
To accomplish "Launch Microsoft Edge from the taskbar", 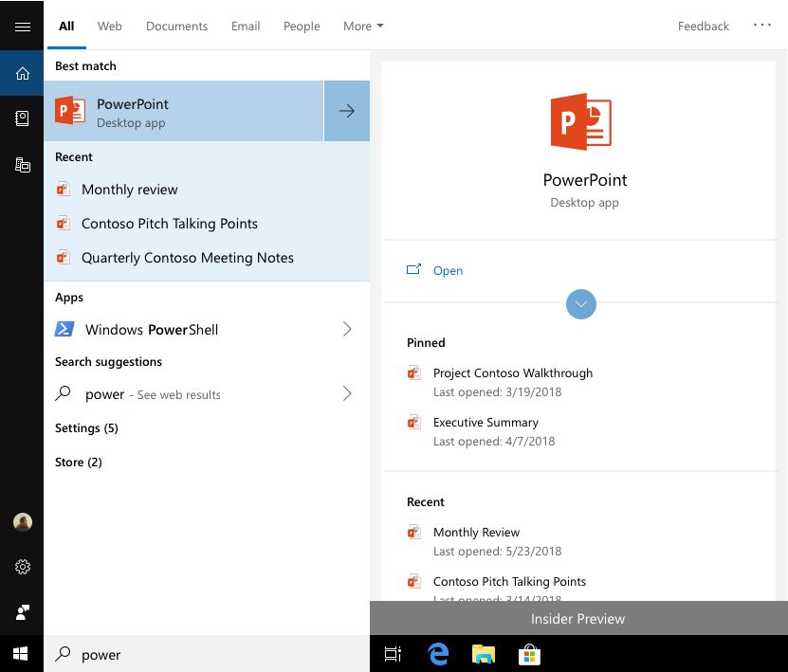I will (438, 654).
